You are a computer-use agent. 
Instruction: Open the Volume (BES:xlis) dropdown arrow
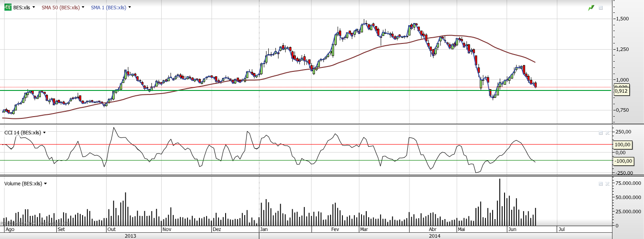(45, 184)
